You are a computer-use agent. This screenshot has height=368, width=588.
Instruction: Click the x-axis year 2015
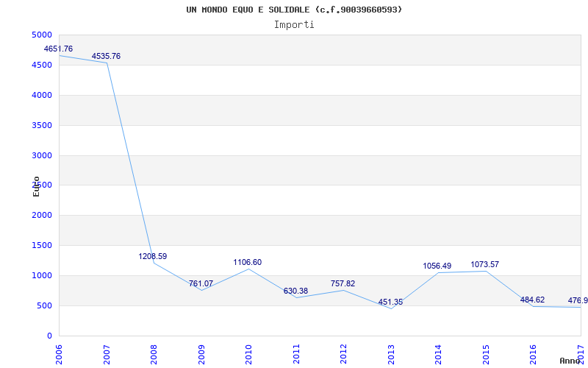pos(486,355)
